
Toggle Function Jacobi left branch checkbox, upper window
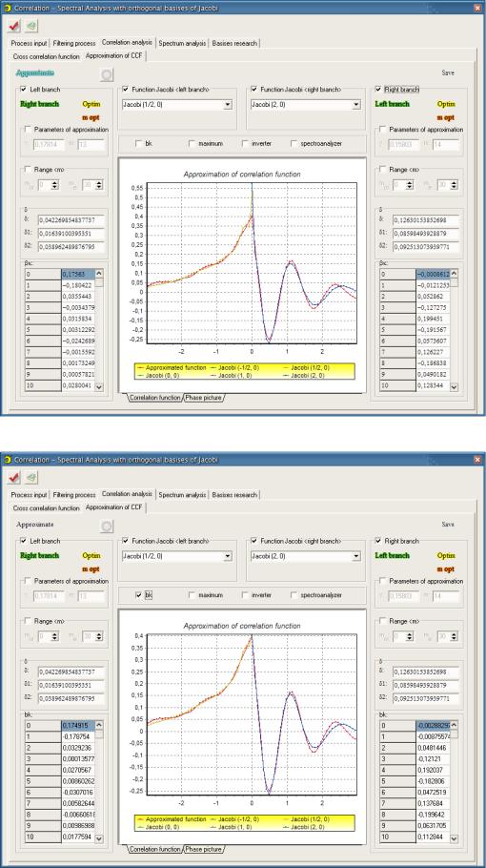pos(126,89)
